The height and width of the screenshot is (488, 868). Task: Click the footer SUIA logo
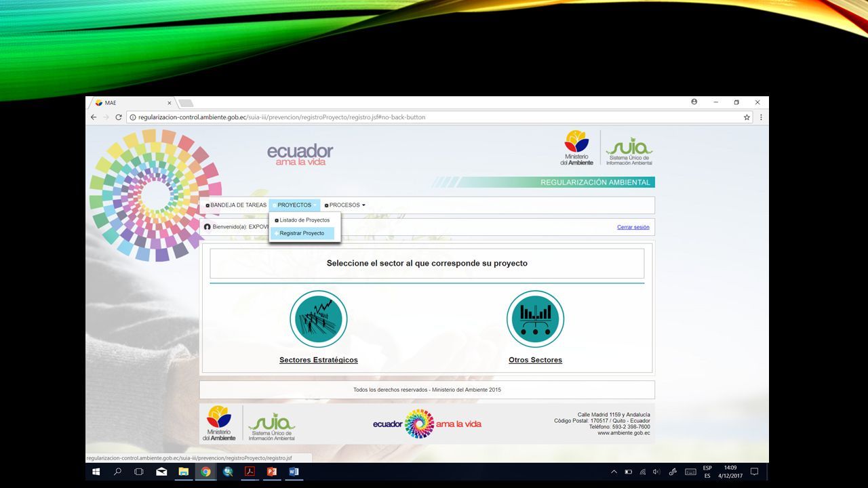click(x=272, y=426)
